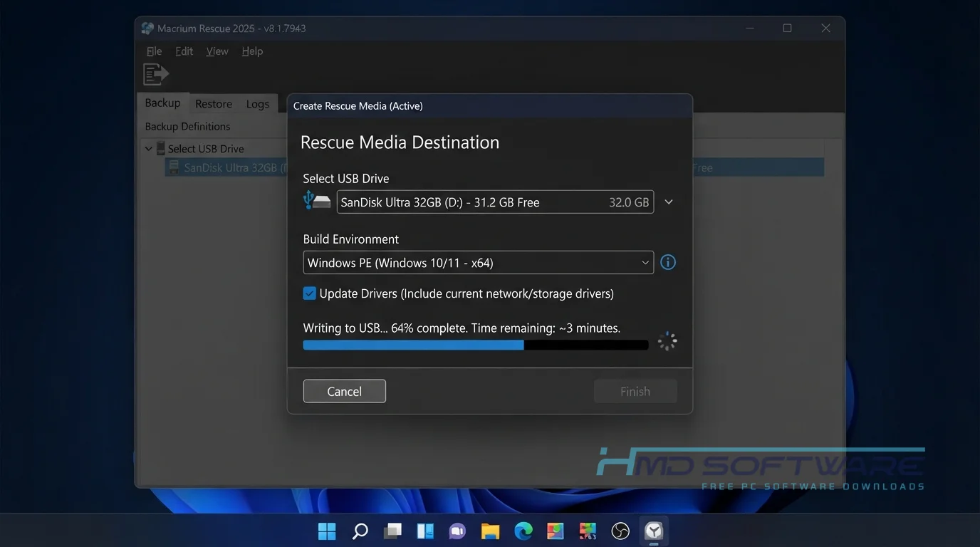Uncheck Update Drivers checkbox
Screen dimensions: 980x547
pos(309,293)
